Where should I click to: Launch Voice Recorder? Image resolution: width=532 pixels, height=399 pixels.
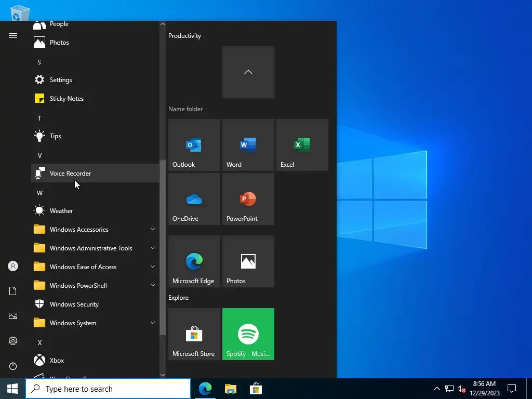pos(95,173)
